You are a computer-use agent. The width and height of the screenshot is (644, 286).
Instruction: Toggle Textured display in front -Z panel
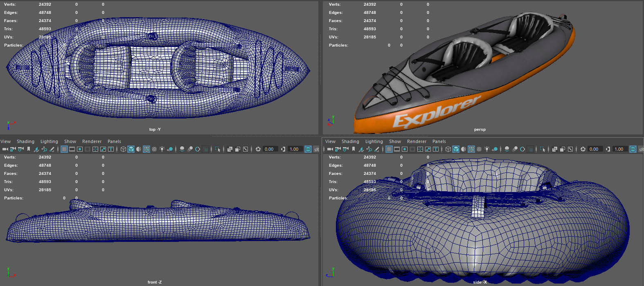coord(154,149)
